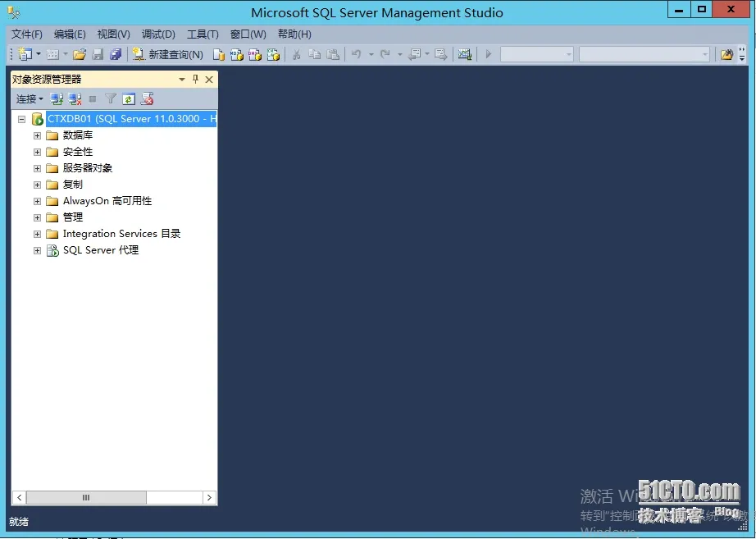The image size is (756, 539).
Task: Click the Save disk icon
Action: (98, 54)
